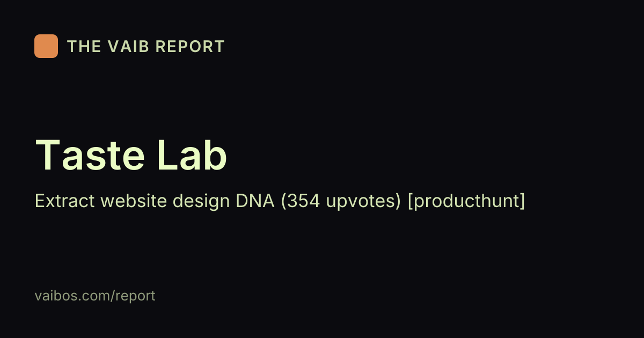
Task: Click the vaibos.com/report link
Action: point(95,296)
